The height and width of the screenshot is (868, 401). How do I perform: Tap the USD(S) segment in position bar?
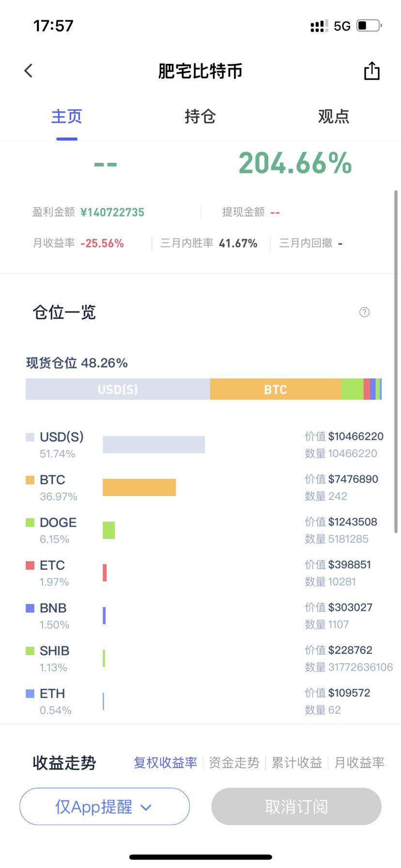118,389
